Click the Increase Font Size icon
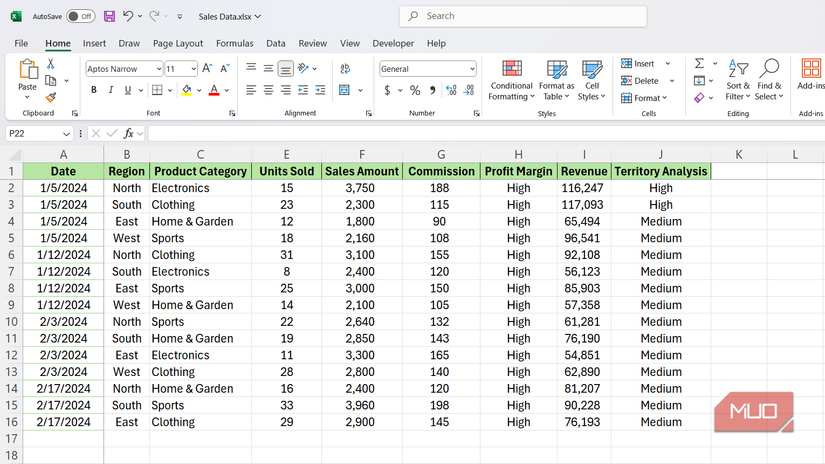825x464 pixels. tap(208, 69)
